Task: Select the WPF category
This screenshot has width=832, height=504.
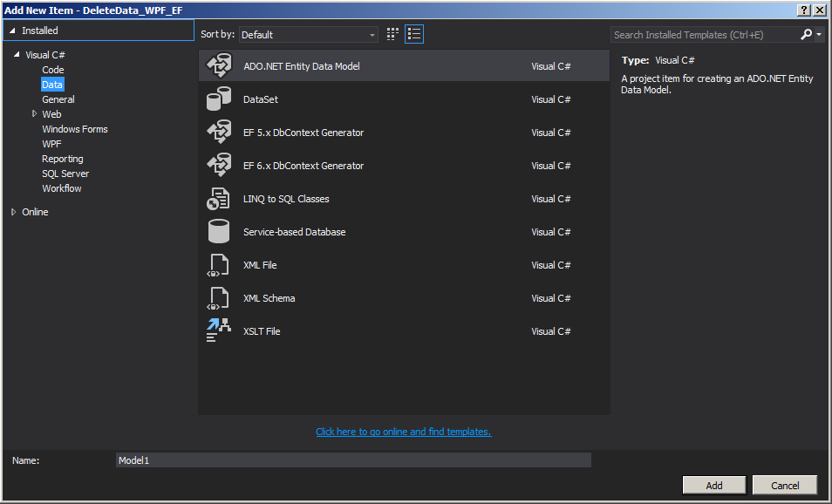Action: click(51, 144)
